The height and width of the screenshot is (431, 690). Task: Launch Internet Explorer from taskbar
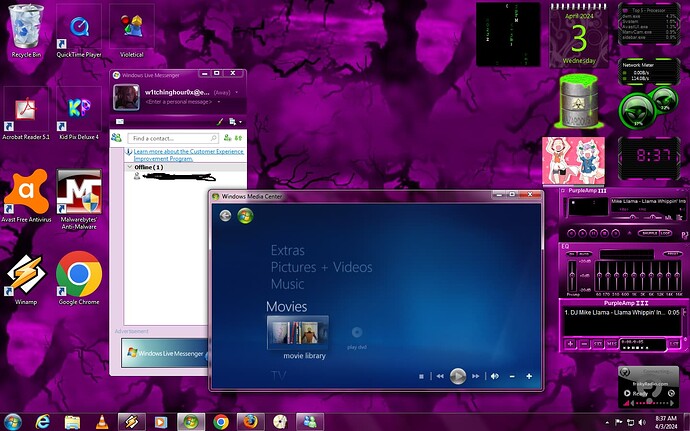coord(43,422)
